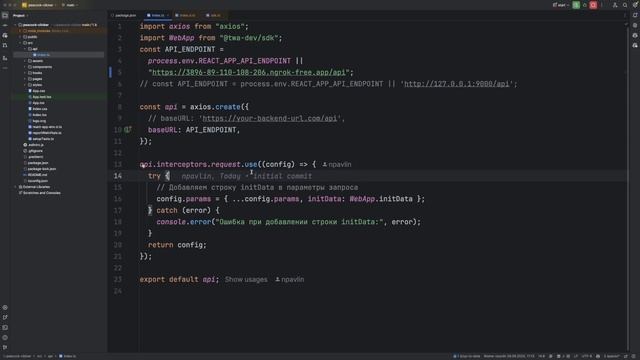
Task: Click the your-backend-url.com link in line 9
Action: click(x=270, y=118)
